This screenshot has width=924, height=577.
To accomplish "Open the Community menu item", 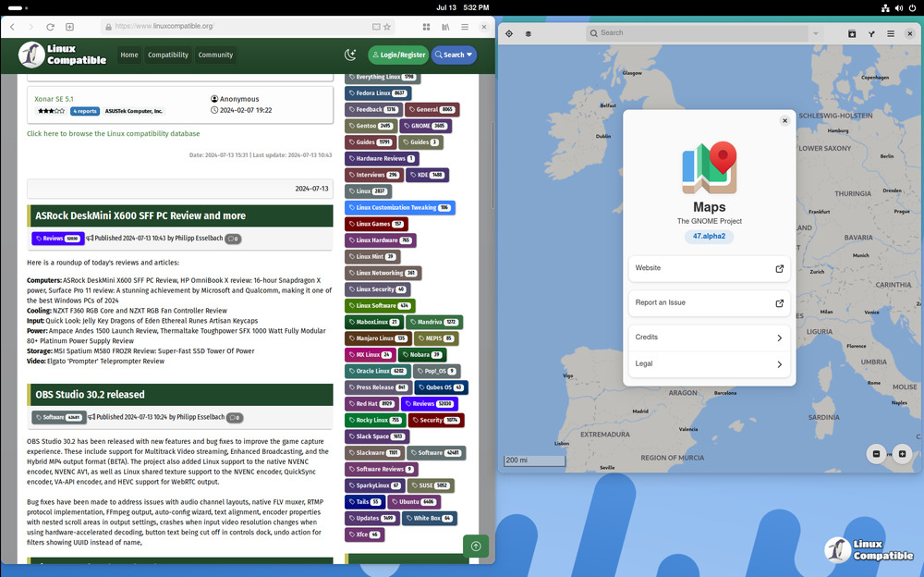I will point(215,55).
